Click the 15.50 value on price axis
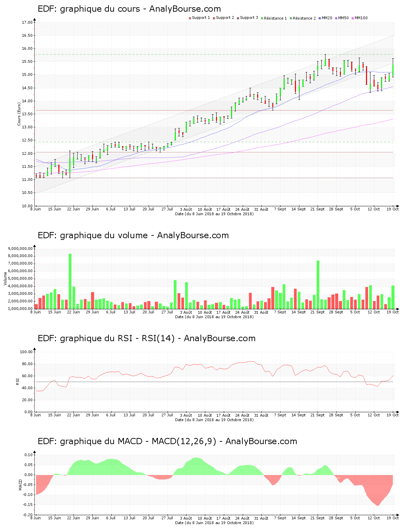This screenshot has width=412, height=532. coord(27,62)
